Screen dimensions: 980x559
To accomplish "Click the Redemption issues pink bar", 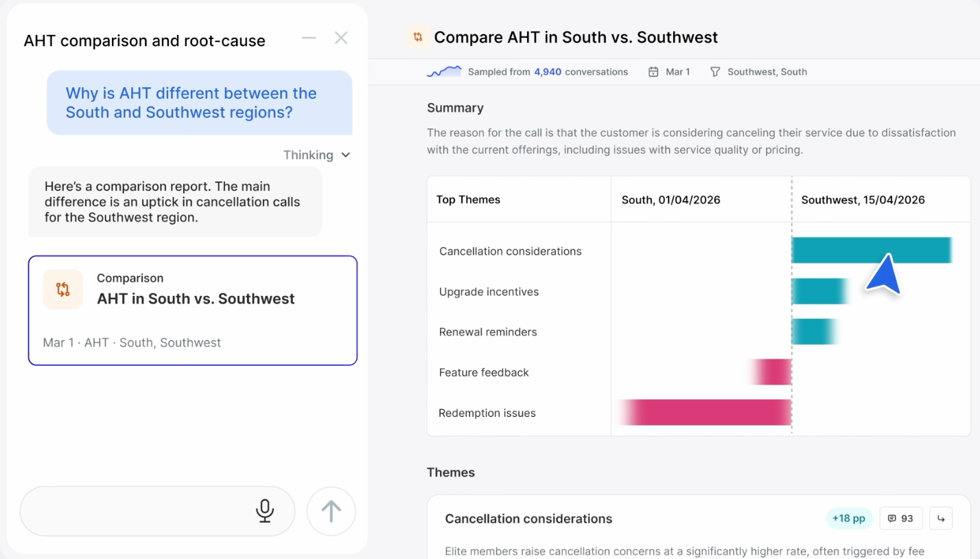I will click(x=704, y=413).
